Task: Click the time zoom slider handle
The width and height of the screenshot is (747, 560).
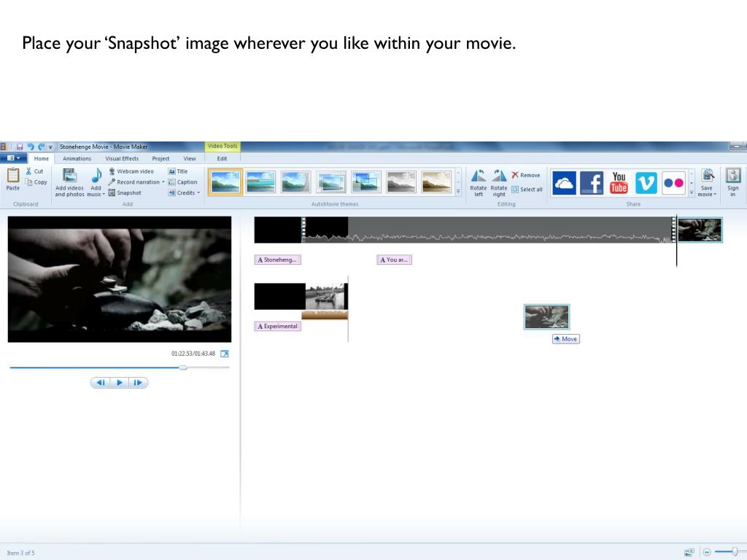Action: tap(735, 552)
